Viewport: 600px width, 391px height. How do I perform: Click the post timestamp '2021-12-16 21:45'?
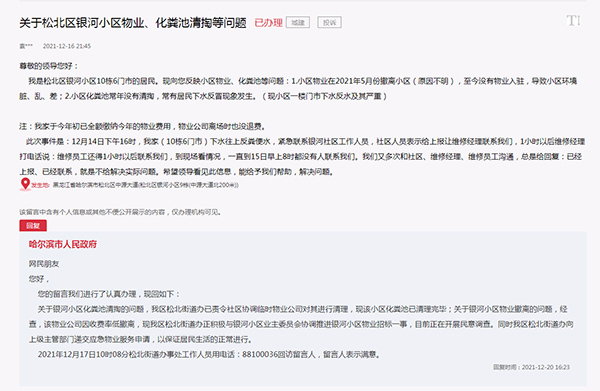click(x=67, y=46)
